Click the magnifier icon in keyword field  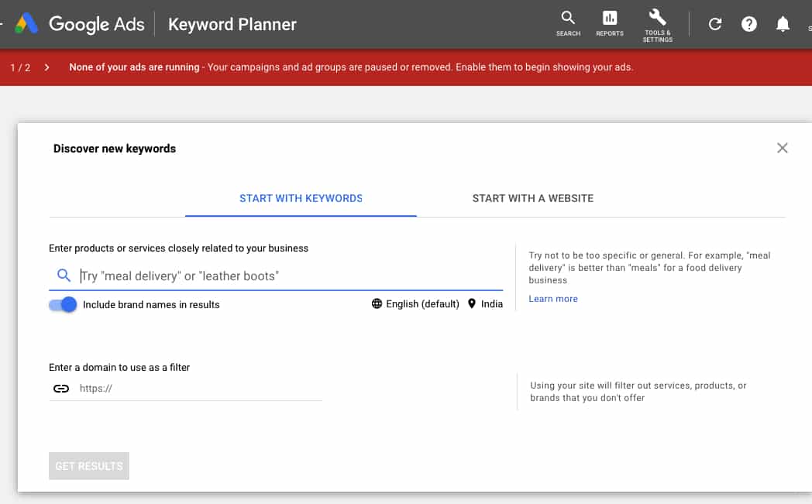(64, 276)
